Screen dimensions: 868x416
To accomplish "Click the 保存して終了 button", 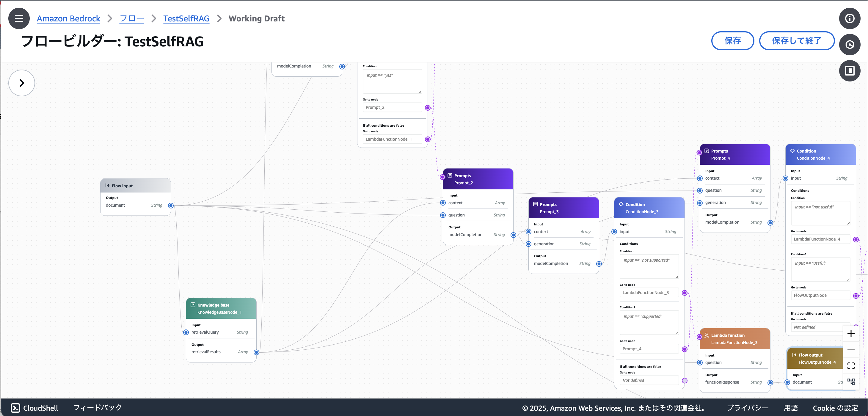I will click(x=797, y=41).
